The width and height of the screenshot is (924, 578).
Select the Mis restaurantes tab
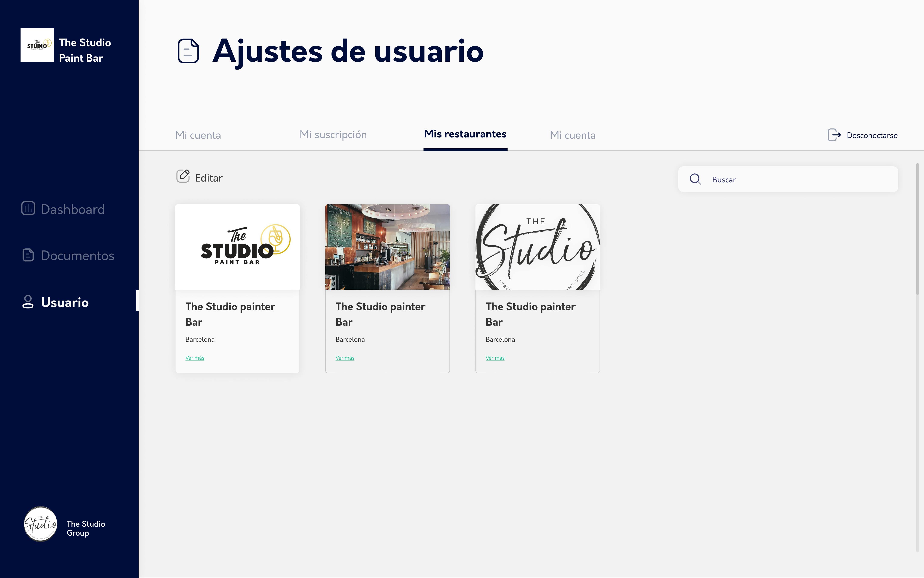(465, 134)
